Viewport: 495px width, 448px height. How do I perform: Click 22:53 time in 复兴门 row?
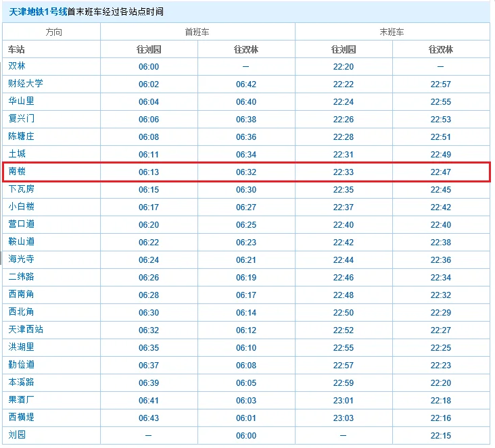pos(441,120)
